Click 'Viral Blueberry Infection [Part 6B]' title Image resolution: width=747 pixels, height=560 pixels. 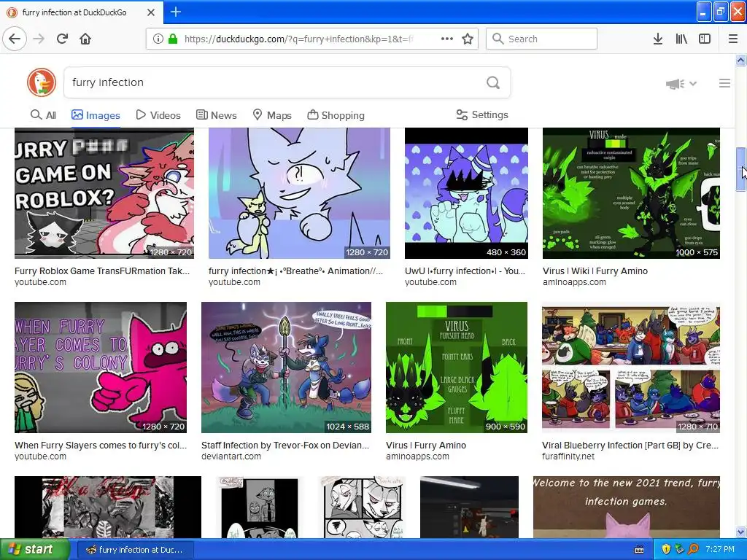point(630,446)
